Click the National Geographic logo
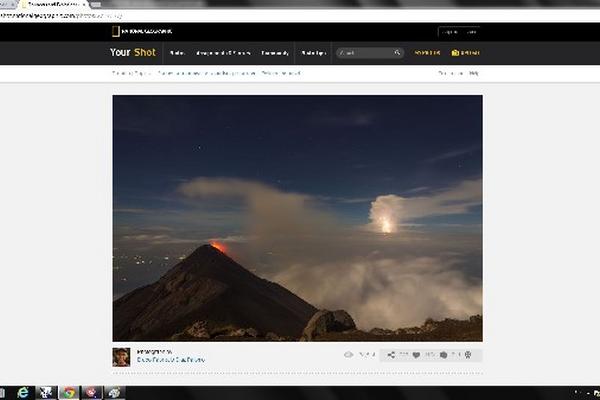 (142, 32)
